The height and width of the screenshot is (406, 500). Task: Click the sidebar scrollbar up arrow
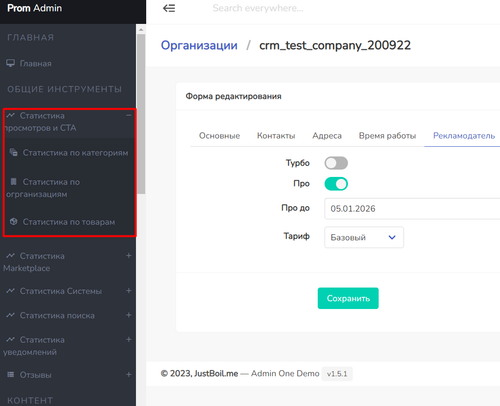coord(141,30)
